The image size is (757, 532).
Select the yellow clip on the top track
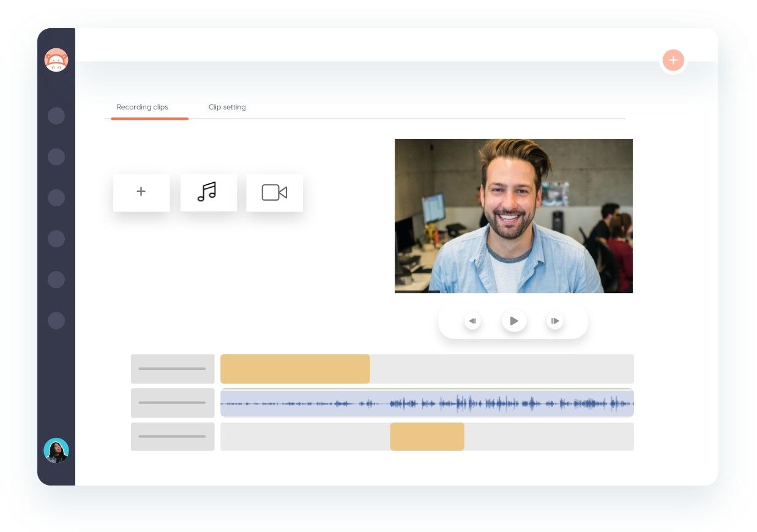point(295,369)
